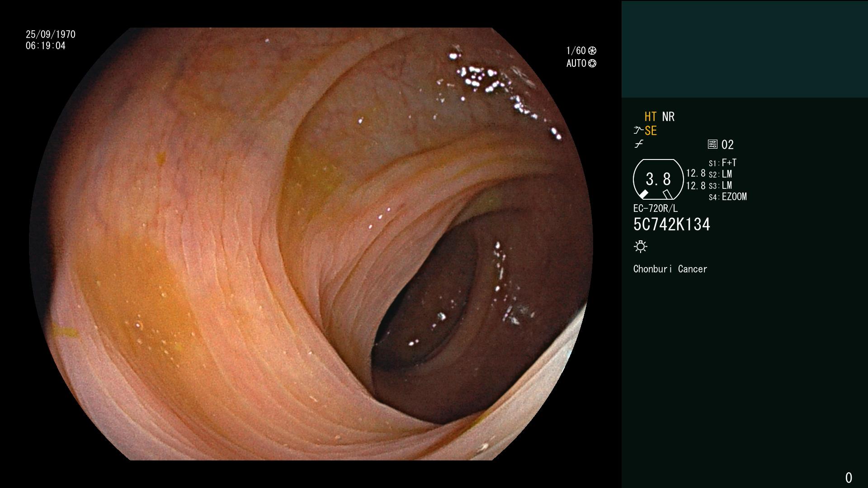Viewport: 868px width, 488px height.
Task: Click the orange SE label
Action: click(x=651, y=131)
